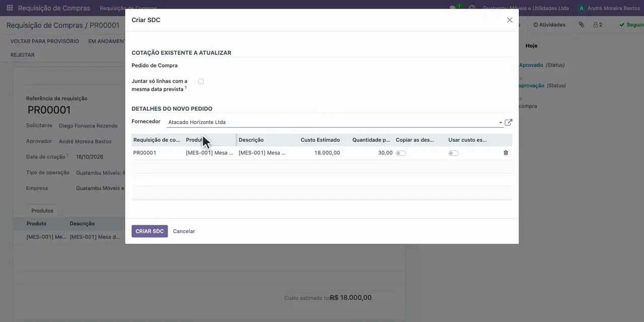Click the user avatar André Moreira Bastos
Viewport: 644px width, 322px height.
point(582,8)
